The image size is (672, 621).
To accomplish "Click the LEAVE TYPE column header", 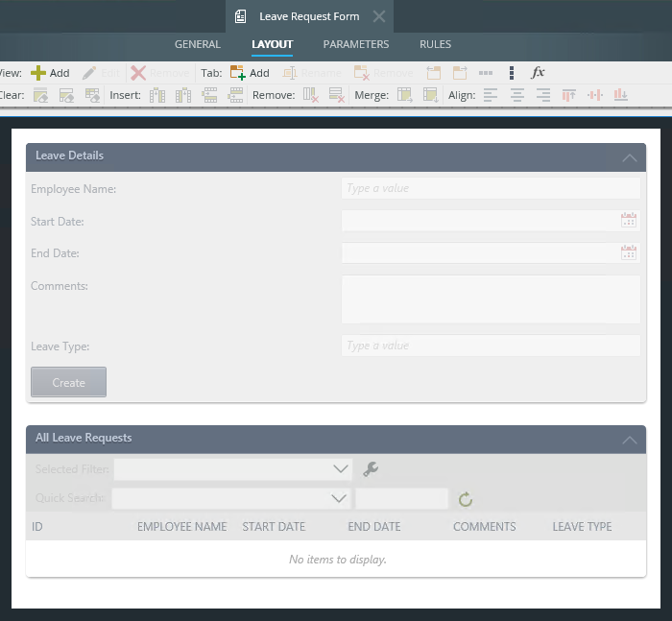I will [582, 527].
